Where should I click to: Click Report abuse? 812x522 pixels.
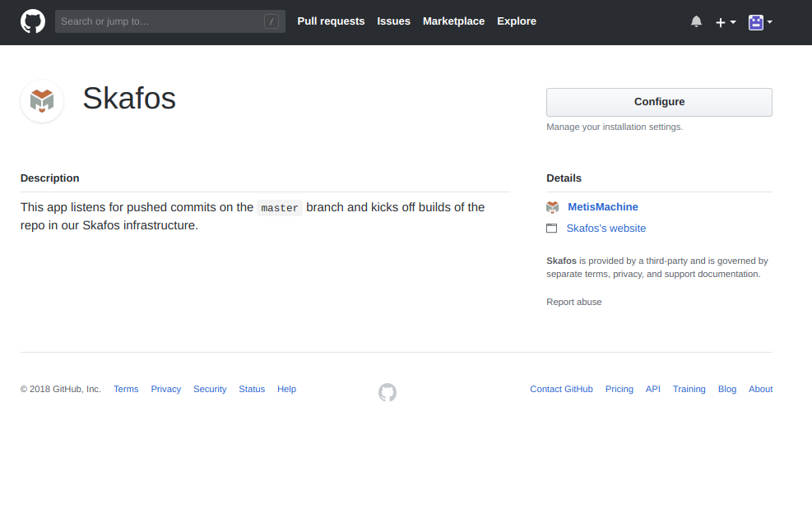point(573,302)
